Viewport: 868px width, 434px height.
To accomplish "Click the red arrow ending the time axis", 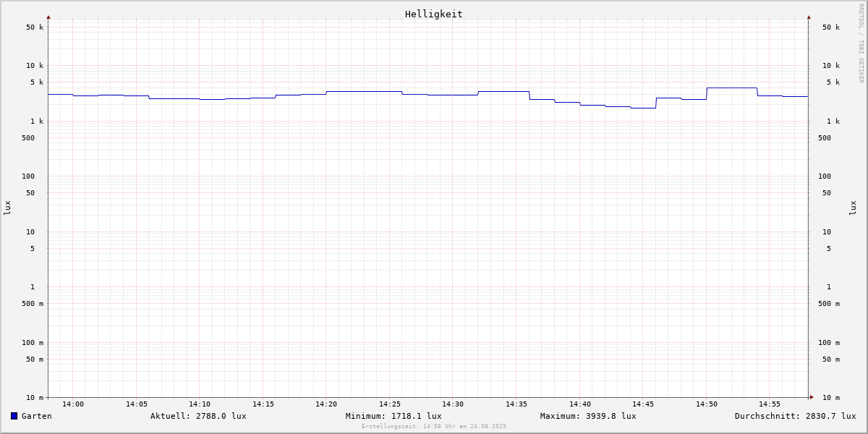I will [812, 397].
